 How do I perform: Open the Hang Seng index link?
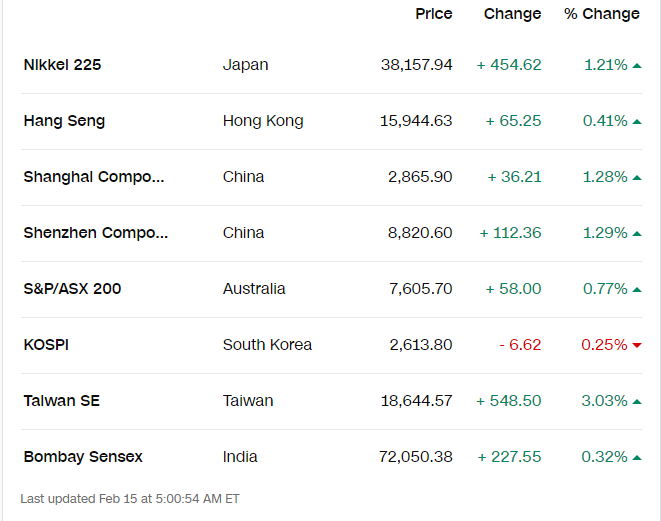(x=64, y=121)
